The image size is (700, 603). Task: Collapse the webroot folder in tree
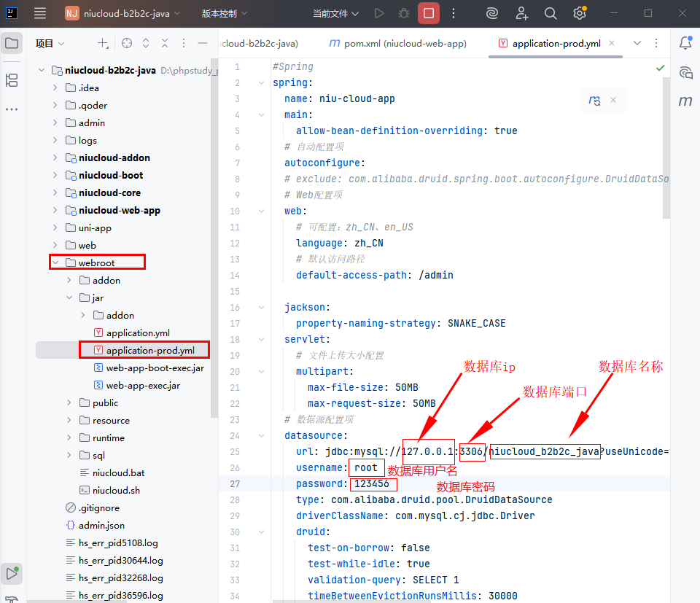(55, 262)
